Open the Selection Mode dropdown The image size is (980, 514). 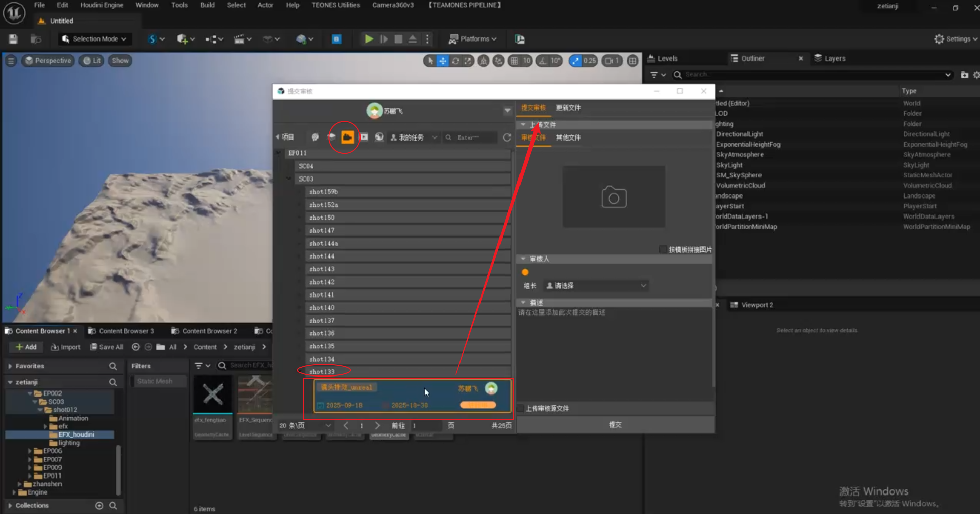(x=94, y=39)
